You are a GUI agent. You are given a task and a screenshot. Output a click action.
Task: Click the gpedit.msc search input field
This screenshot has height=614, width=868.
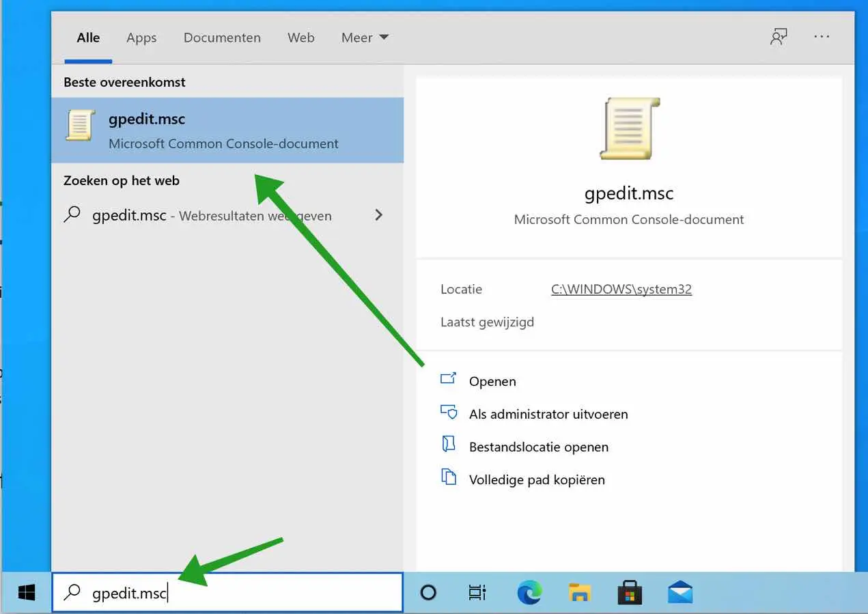pyautogui.click(x=227, y=593)
